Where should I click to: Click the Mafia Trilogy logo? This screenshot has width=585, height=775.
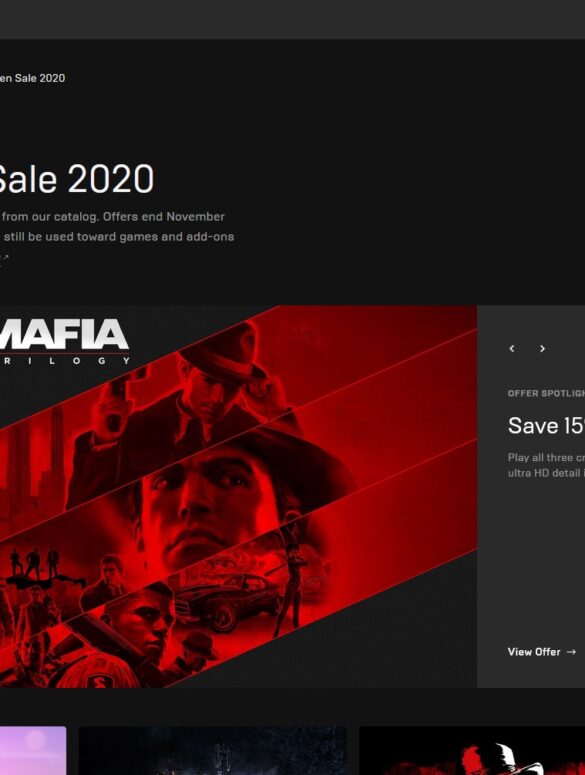pos(64,342)
